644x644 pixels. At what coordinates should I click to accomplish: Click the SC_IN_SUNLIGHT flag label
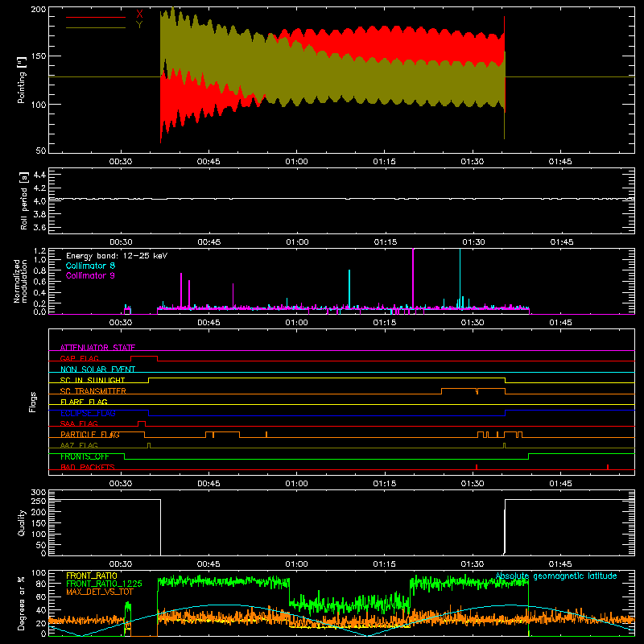point(93,380)
